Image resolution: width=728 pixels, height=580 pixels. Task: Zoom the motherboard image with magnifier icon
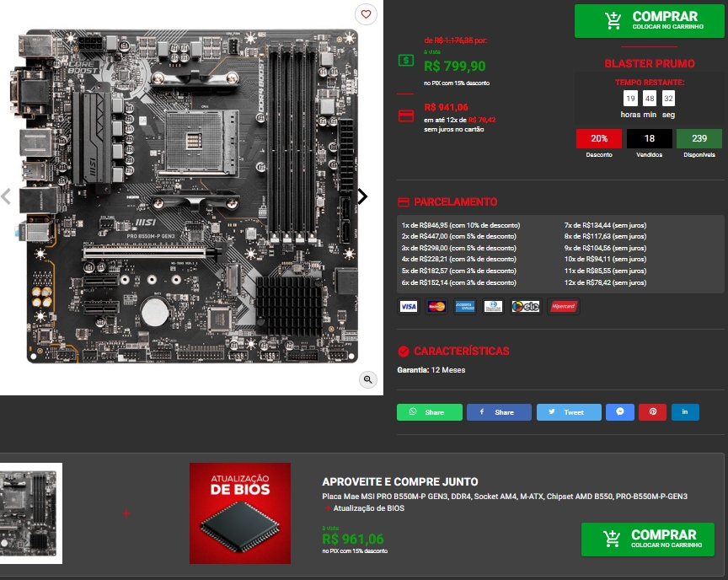pyautogui.click(x=367, y=380)
